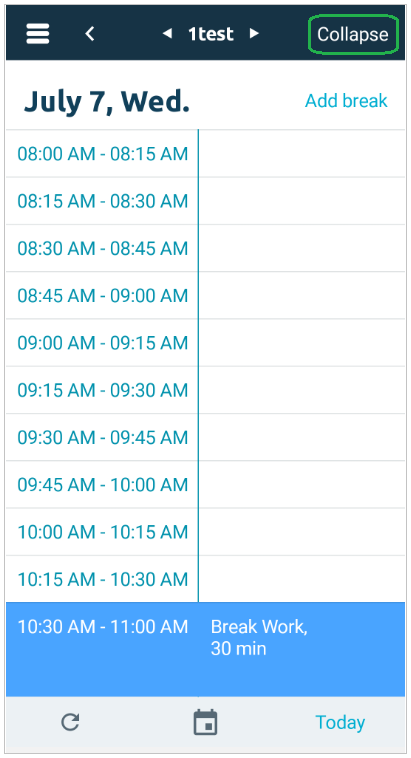Select the 09:30 AM - 09:45 AM slot

(x=206, y=437)
